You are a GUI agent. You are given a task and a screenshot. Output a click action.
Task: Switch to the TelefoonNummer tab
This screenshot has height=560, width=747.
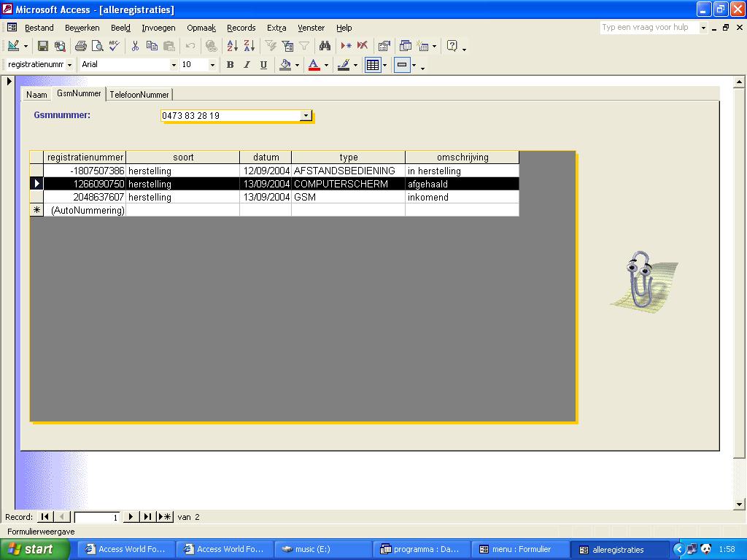pos(139,95)
